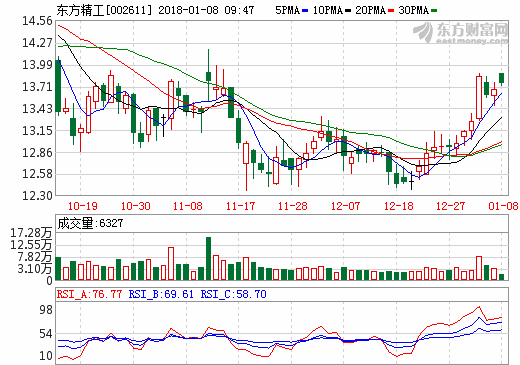
Task: Click the 17.28万 volume axis label
Action: [x=31, y=233]
